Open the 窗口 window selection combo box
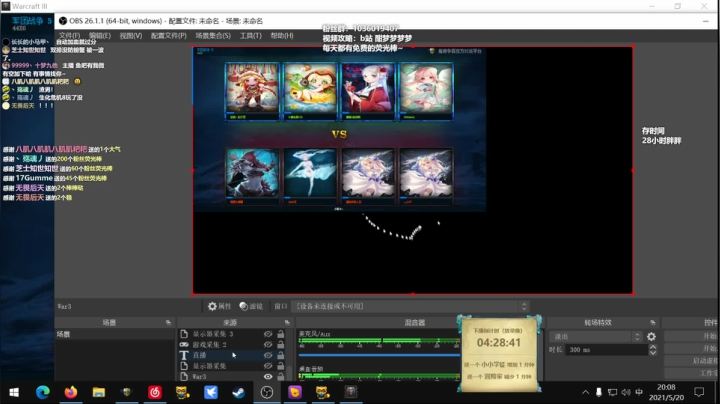Viewport: 720px width, 404px height. point(410,306)
